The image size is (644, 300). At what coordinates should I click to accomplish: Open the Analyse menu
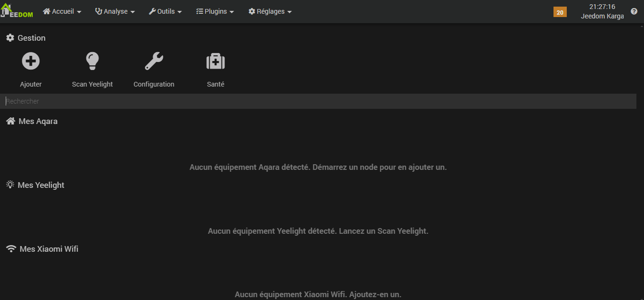(115, 11)
